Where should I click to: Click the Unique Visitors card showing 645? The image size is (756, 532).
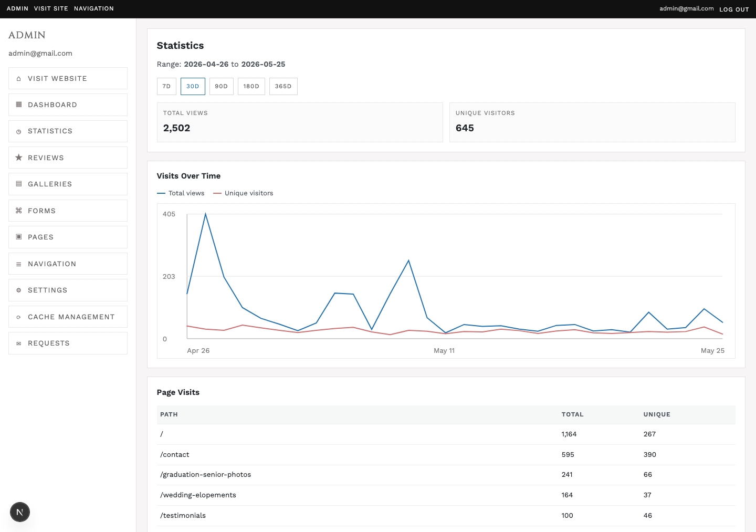pos(592,122)
